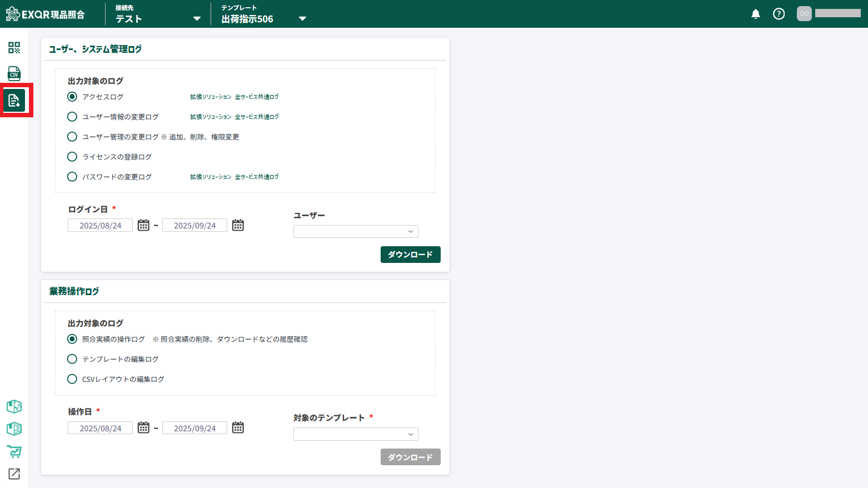Viewport: 868px width, 488px height.
Task: Click the notification bell icon
Action: click(755, 14)
